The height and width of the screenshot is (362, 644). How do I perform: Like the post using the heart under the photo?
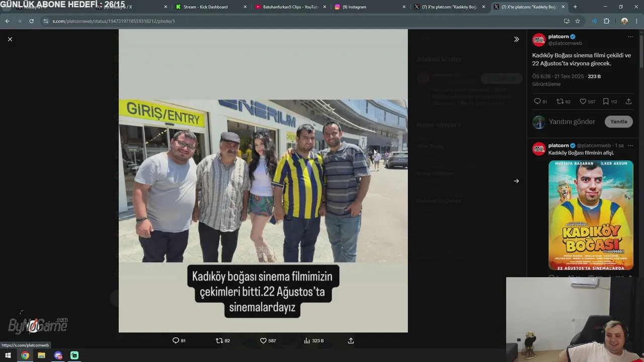(263, 340)
